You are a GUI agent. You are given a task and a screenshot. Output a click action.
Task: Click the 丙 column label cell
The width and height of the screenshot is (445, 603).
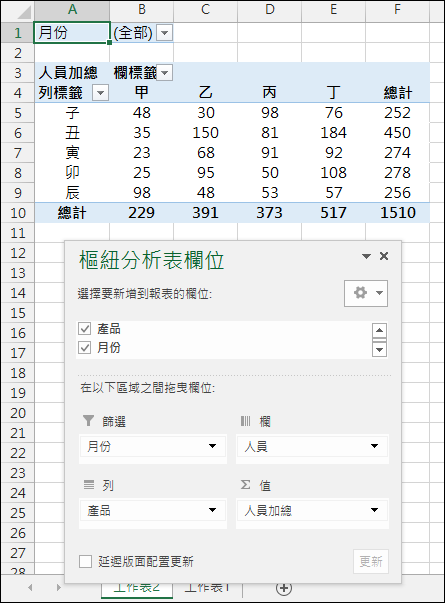pyautogui.click(x=269, y=93)
